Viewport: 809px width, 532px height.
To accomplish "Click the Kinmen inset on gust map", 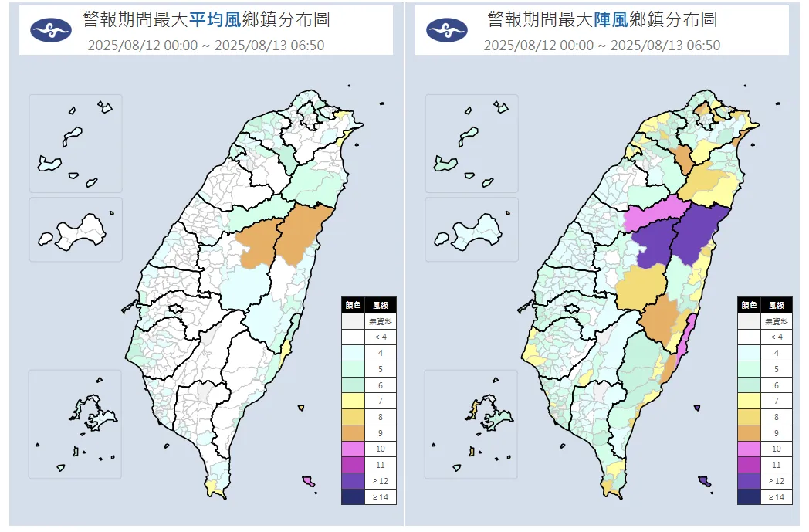I will click(x=472, y=229).
